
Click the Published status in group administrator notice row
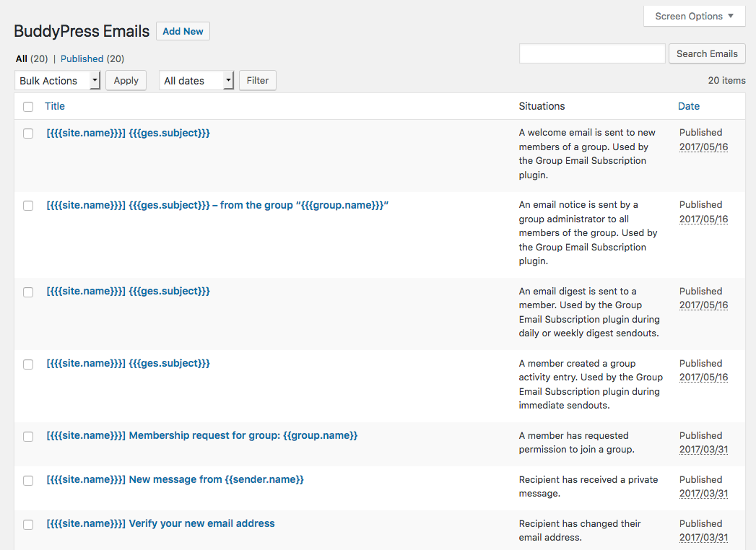click(700, 205)
